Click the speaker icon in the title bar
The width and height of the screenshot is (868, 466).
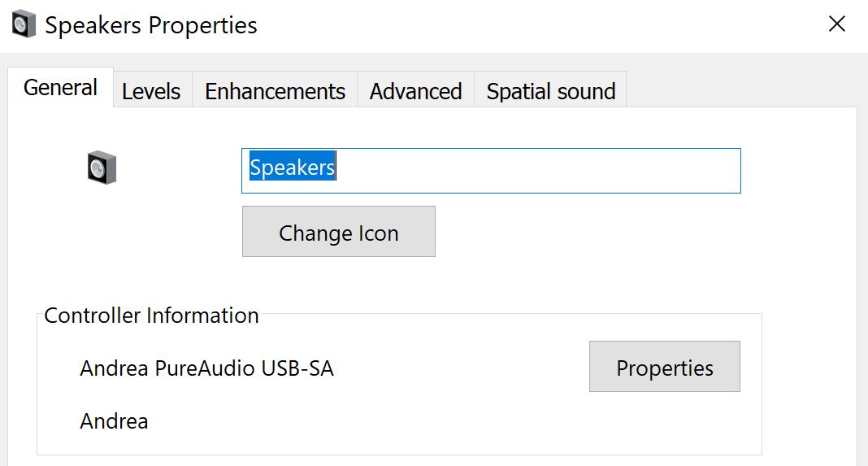(24, 24)
